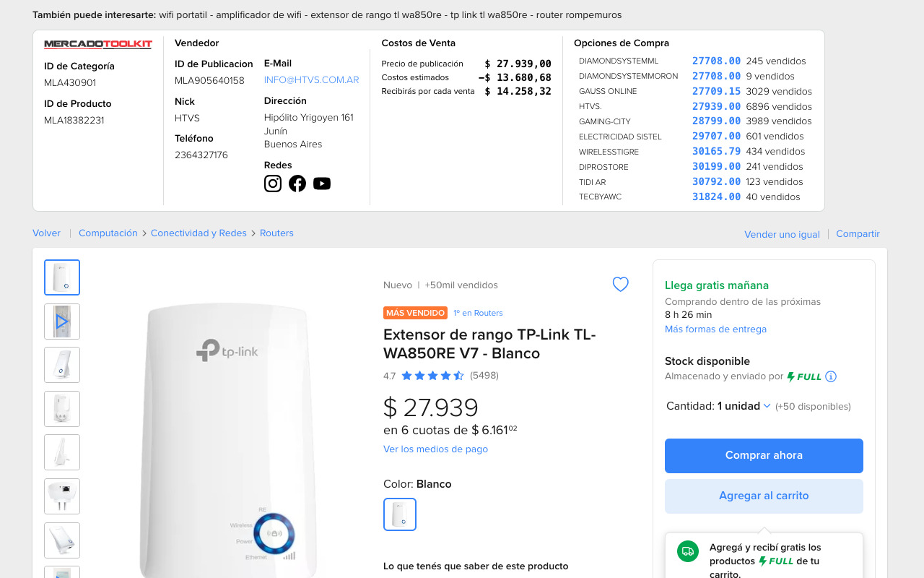Open the (5498) reviews count
The image size is (924, 578).
(x=484, y=376)
